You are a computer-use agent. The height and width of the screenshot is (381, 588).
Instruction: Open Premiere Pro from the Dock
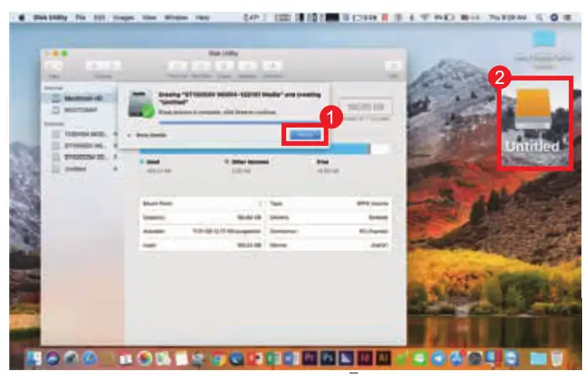point(310,358)
